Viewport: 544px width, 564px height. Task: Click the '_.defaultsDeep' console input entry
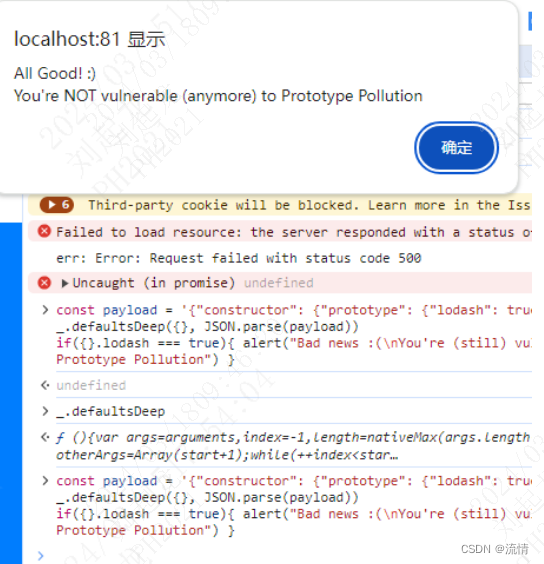[110, 411]
